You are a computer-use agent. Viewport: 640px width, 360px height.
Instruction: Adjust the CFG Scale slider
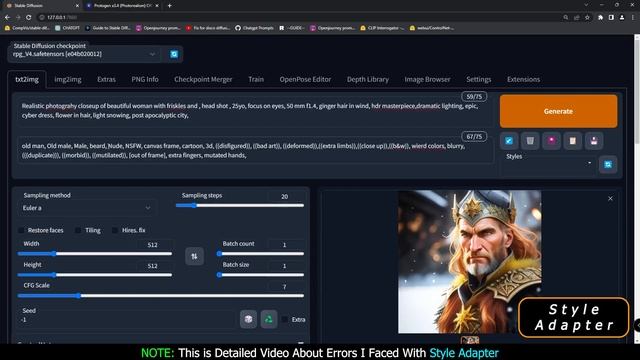tap(161, 296)
